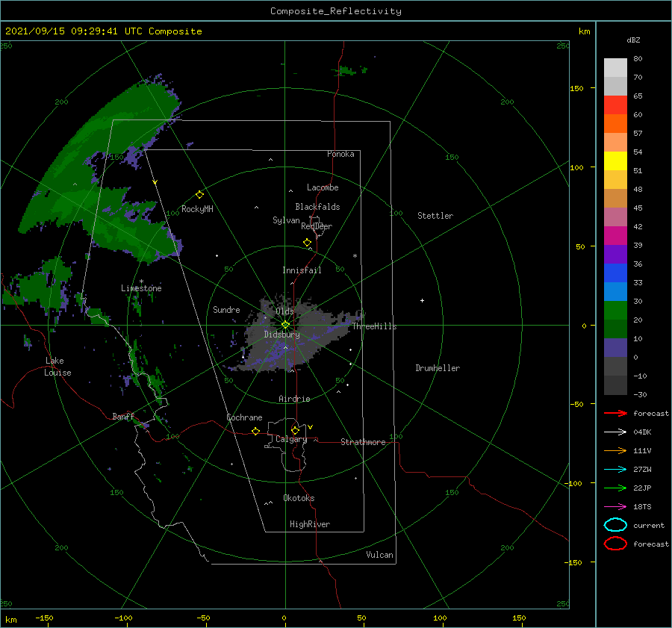Pick the bright green 20-30 dBZ swatch
672x628 pixels.
tap(615, 311)
